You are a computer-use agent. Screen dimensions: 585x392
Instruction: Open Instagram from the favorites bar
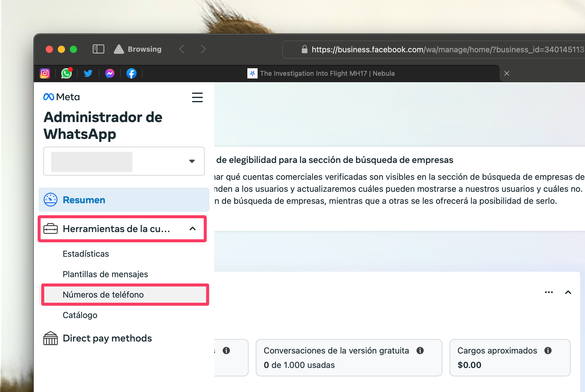[x=45, y=73]
